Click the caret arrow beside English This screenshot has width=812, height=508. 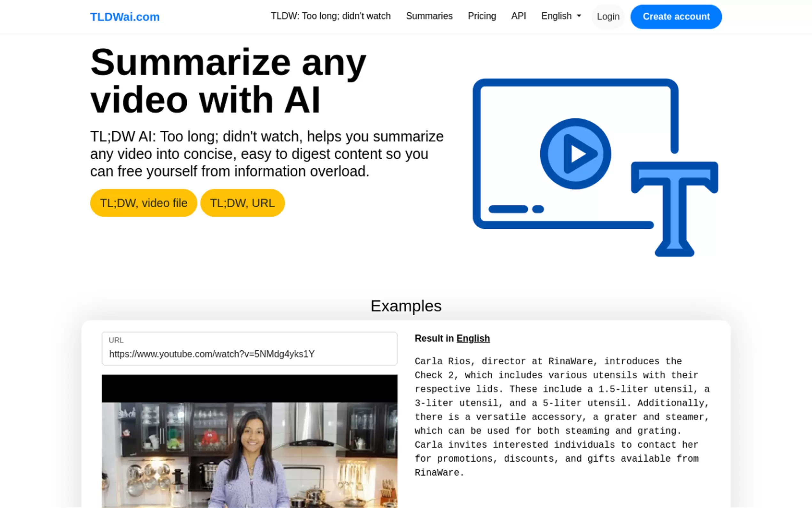coord(579,16)
